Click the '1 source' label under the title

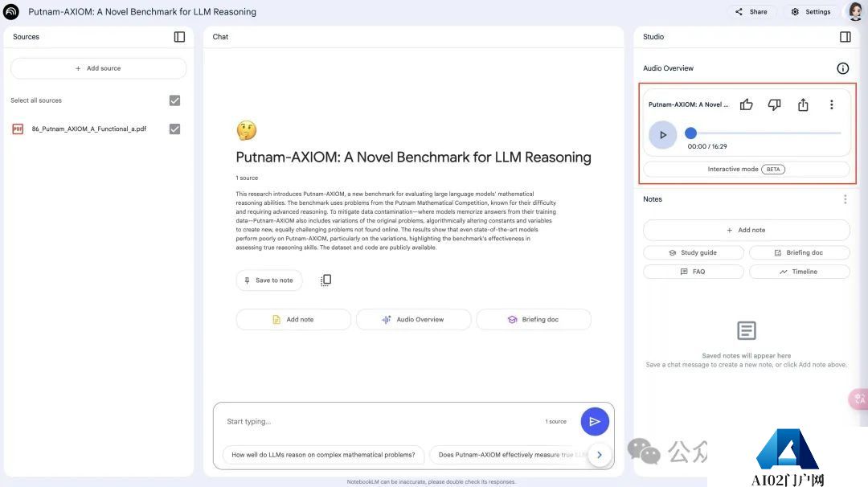click(x=247, y=178)
